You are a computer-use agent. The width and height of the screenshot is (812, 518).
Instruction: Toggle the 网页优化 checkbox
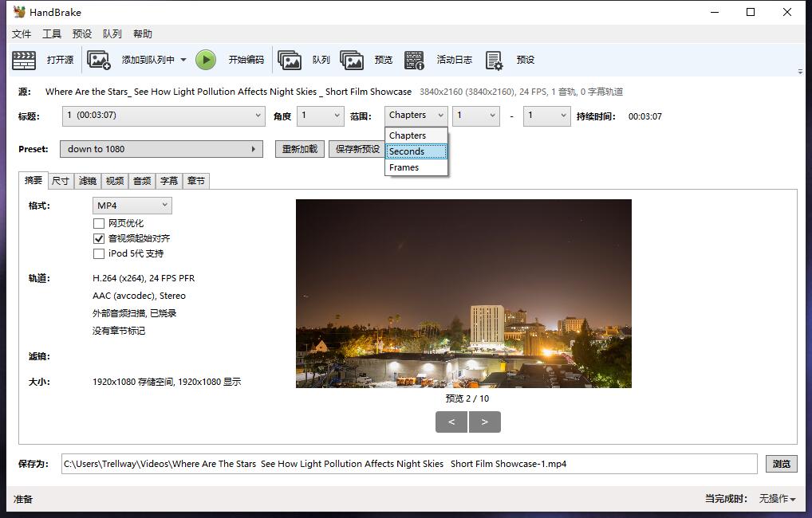[x=99, y=224]
